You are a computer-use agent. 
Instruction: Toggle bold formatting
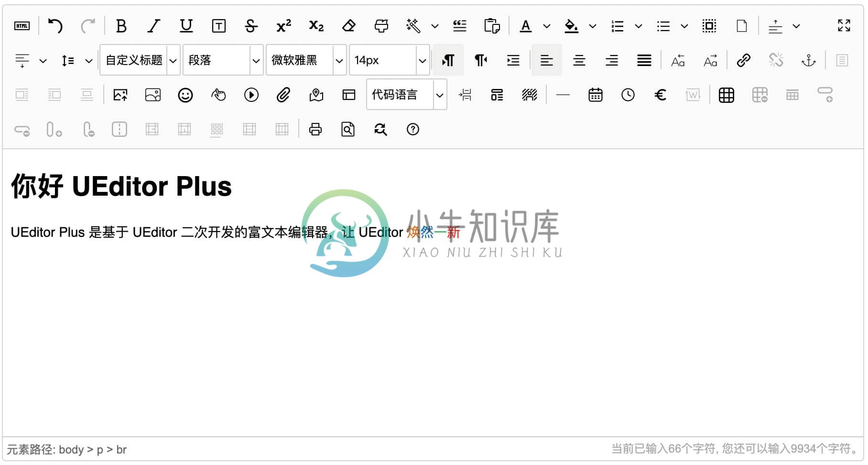121,26
